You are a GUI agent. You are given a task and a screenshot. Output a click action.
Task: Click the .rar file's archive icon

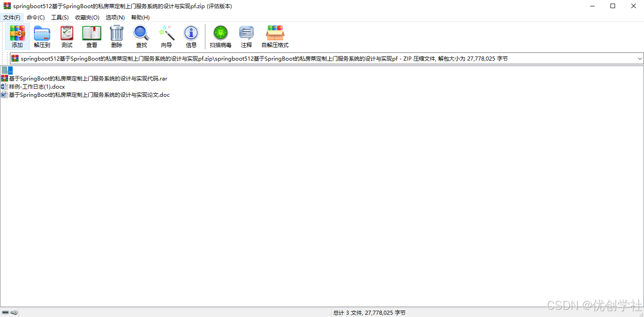(x=5, y=78)
